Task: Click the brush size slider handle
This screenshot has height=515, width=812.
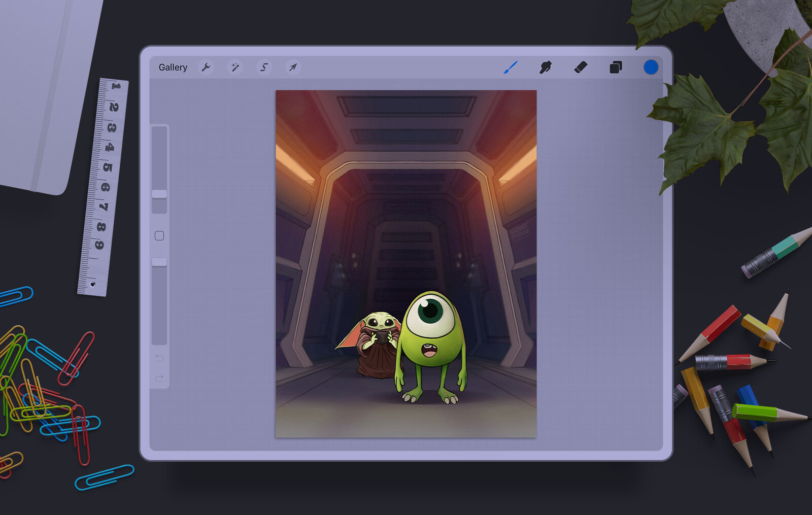Action: pyautogui.click(x=159, y=194)
